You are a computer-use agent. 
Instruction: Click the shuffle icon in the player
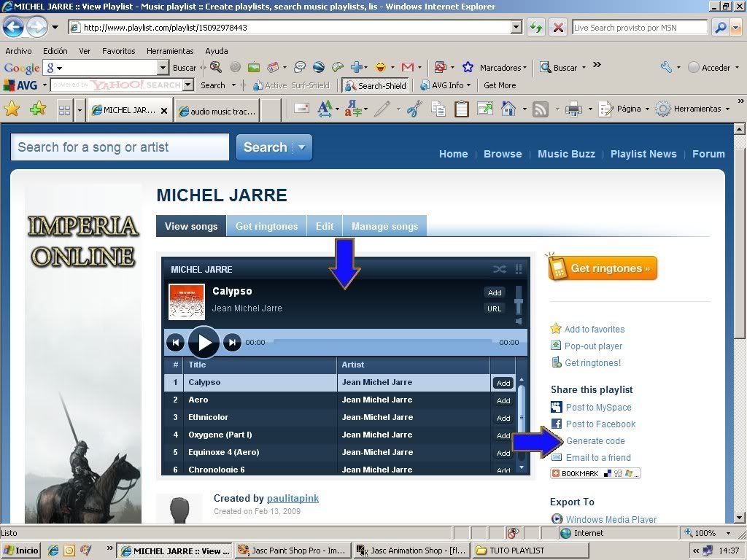point(499,270)
